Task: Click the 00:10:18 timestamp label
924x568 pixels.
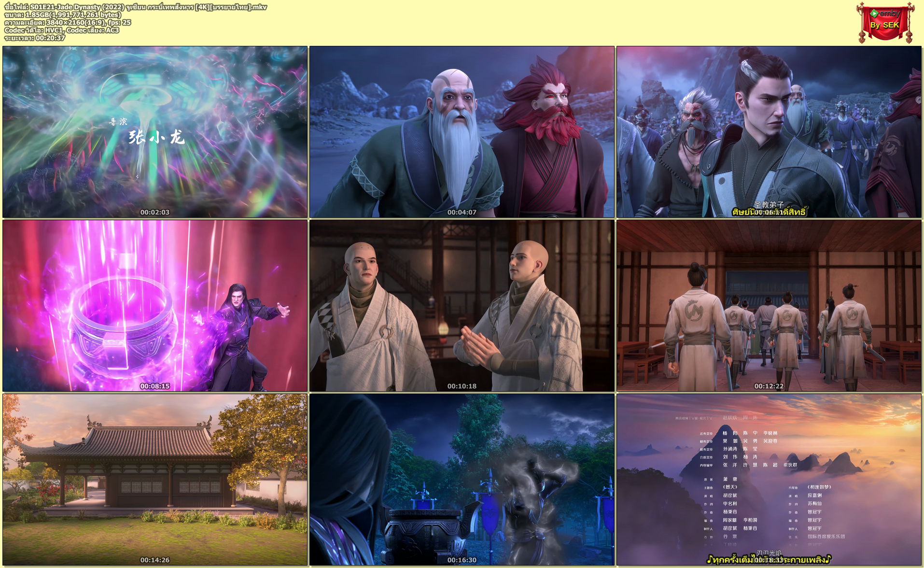Action: click(462, 386)
